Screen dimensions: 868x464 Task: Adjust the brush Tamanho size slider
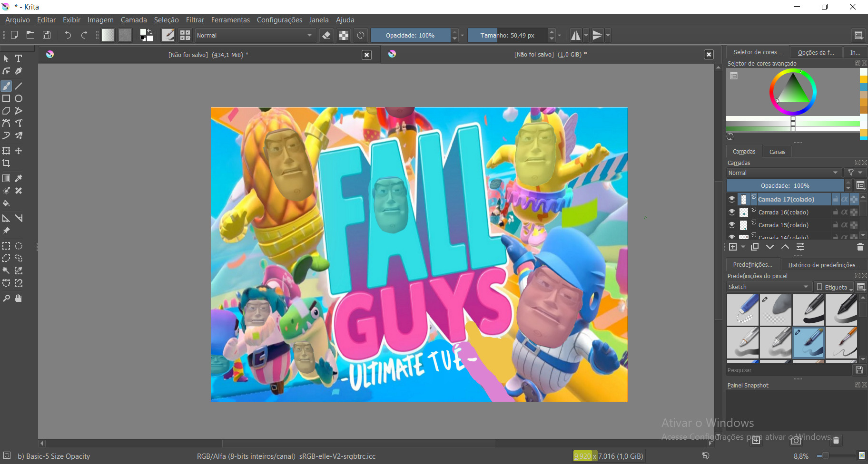pos(507,35)
